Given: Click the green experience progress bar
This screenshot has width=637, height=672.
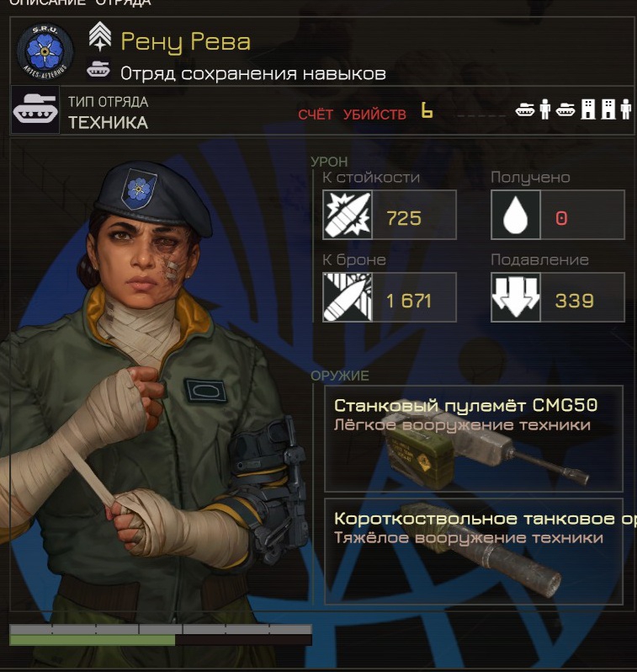Looking at the screenshot, I should click(x=92, y=640).
